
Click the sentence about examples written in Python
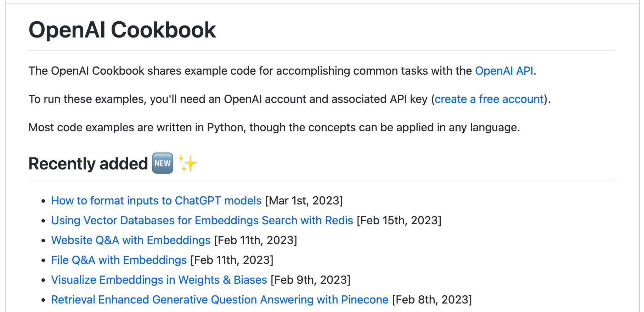coord(274,127)
